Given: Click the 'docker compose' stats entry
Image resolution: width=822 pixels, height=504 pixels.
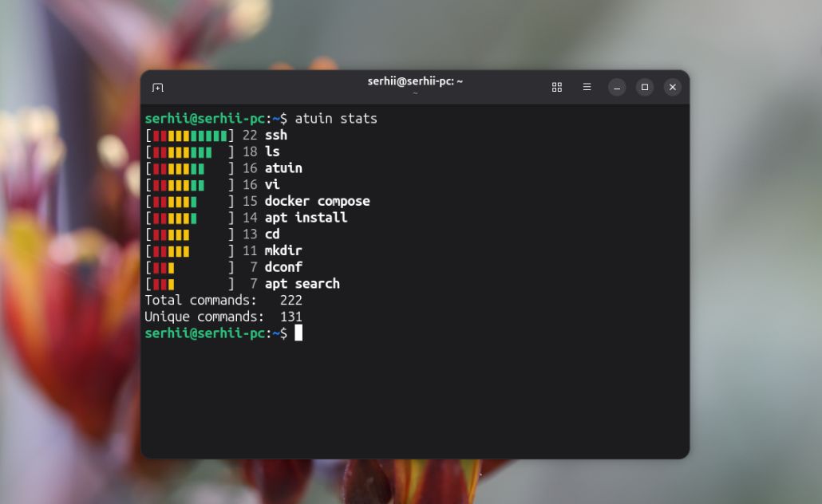Looking at the screenshot, I should click(x=317, y=201).
